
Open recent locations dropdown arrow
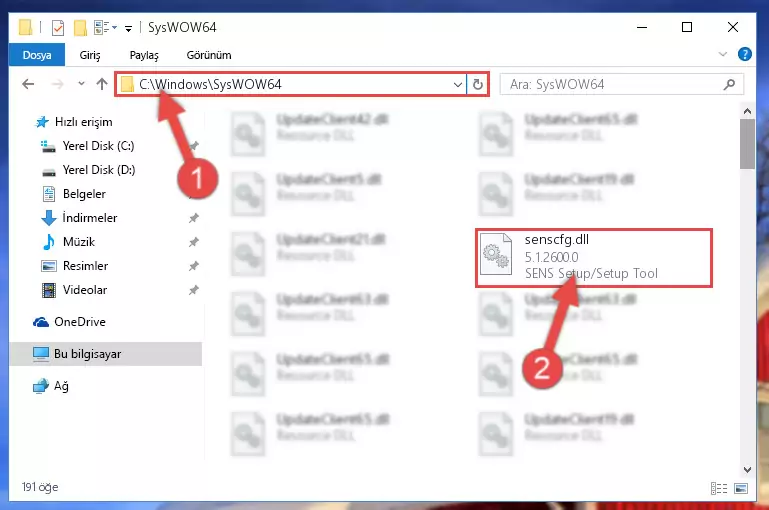pyautogui.click(x=81, y=84)
